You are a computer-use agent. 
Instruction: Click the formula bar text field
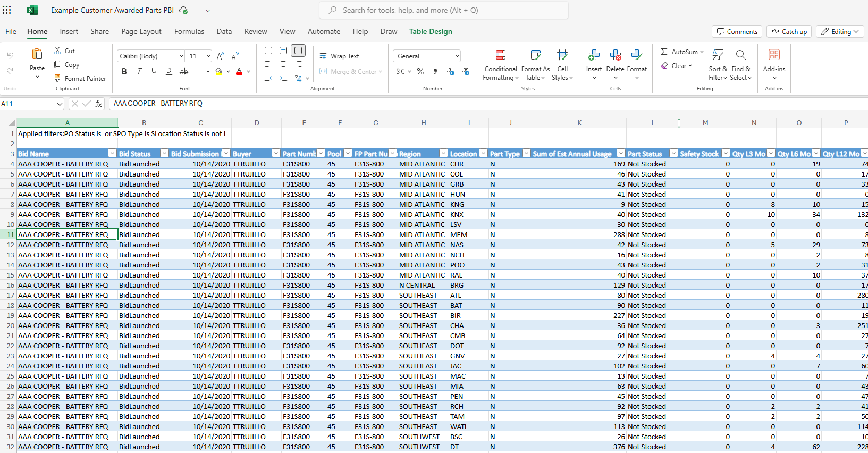pyautogui.click(x=488, y=104)
